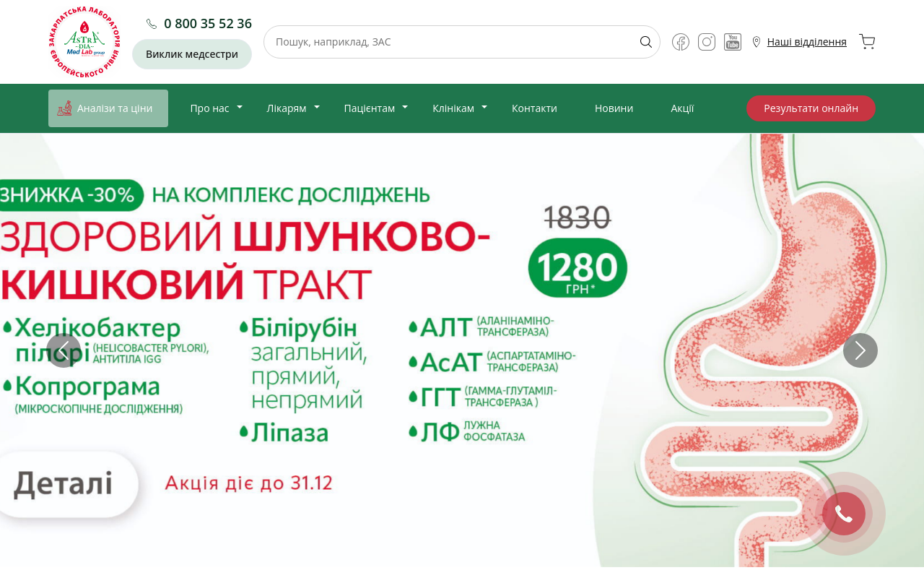Click the phone handset icon beside the number
The image size is (924, 578).
[152, 24]
